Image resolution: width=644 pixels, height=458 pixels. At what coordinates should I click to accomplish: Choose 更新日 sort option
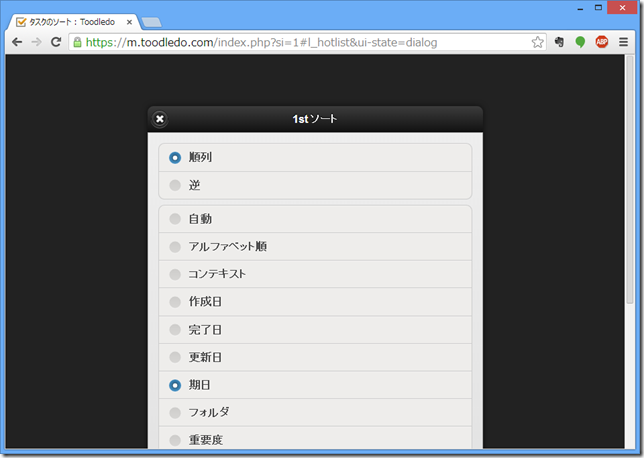pos(315,357)
